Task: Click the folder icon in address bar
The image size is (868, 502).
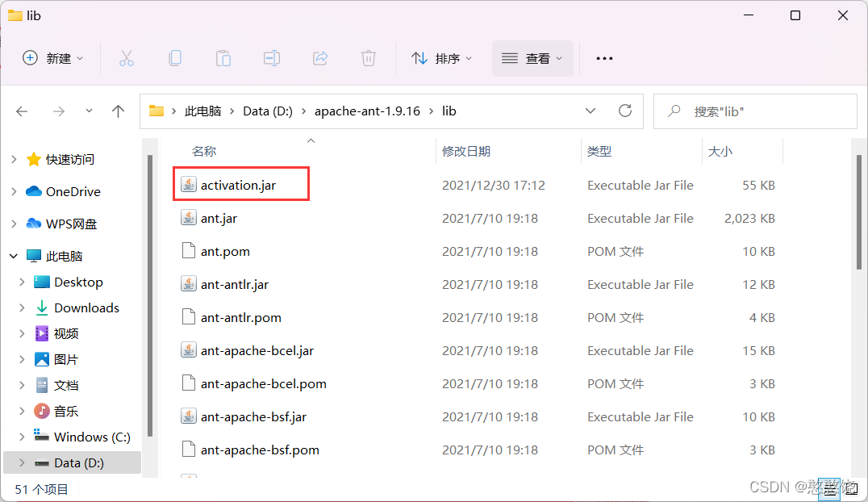Action: (156, 111)
